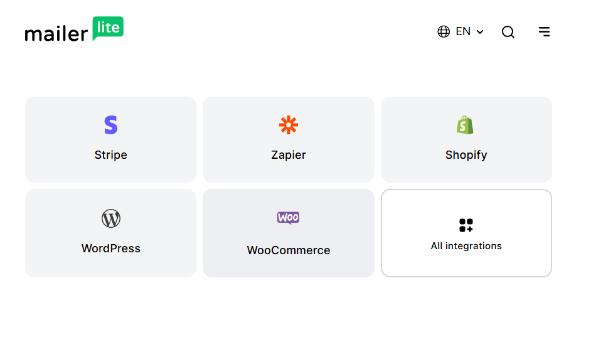
Task: Click the Shopify tile label
Action: pos(466,154)
